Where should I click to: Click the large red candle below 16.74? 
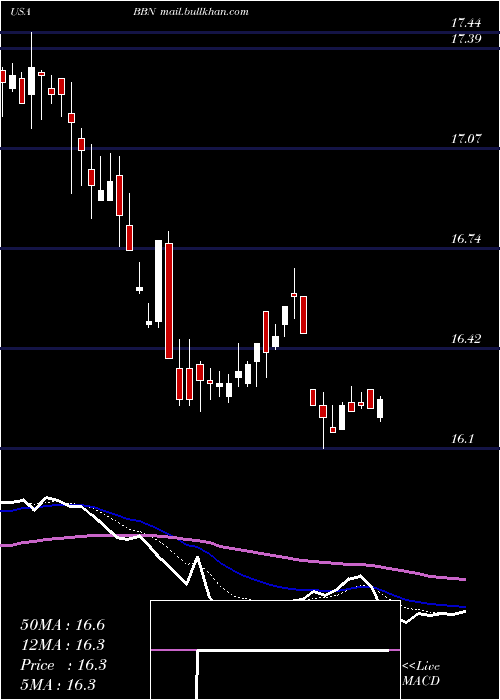click(x=169, y=301)
